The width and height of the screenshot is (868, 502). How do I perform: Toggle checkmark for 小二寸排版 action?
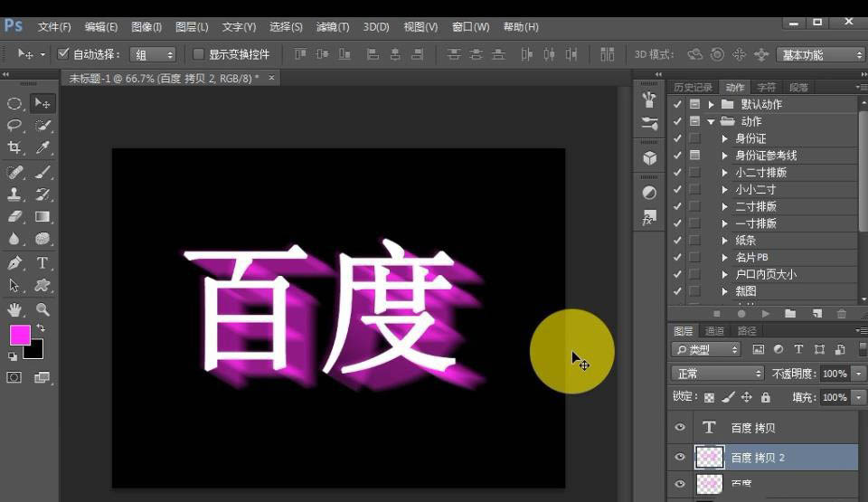(x=677, y=173)
